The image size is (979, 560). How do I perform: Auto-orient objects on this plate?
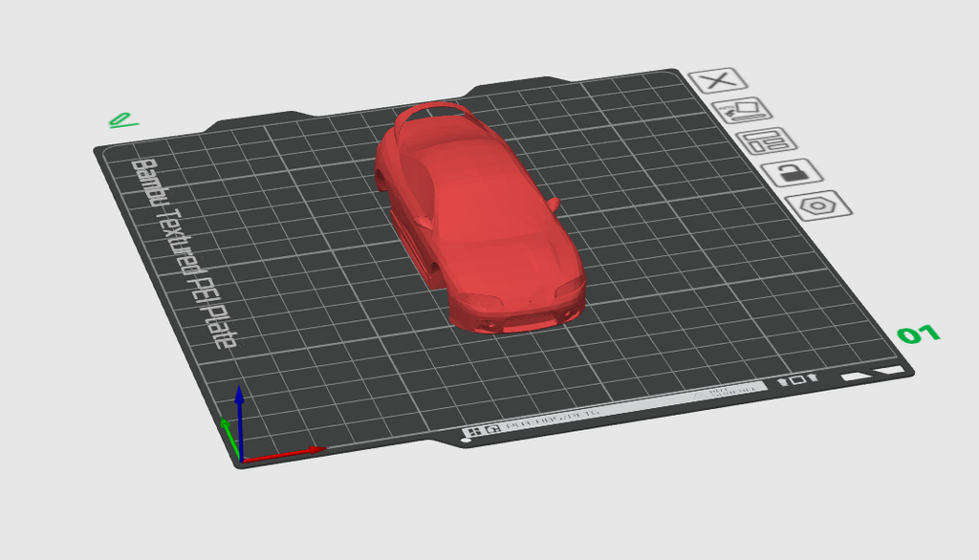tap(742, 111)
